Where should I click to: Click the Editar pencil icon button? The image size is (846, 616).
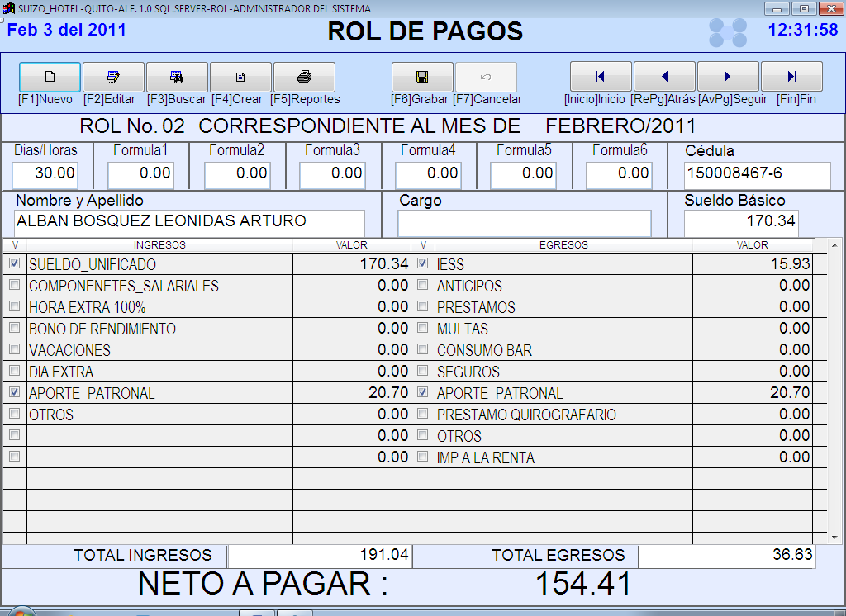point(113,77)
